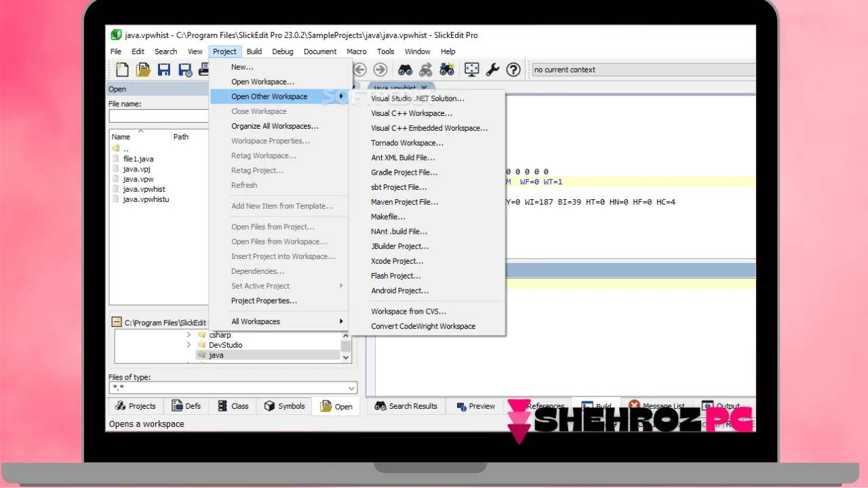Click the Help question mark icon
The width and height of the screenshot is (868, 488).
tap(514, 69)
